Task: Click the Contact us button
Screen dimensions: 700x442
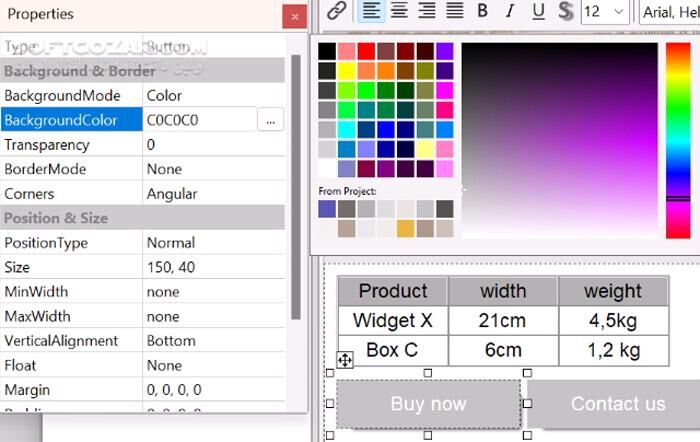Action: pyautogui.click(x=616, y=404)
